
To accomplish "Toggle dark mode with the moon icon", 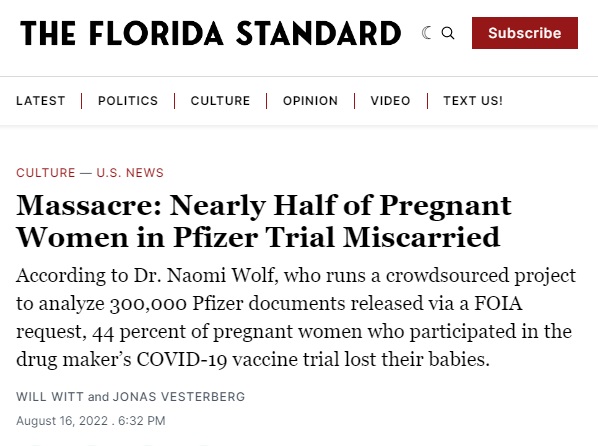I will (427, 33).
